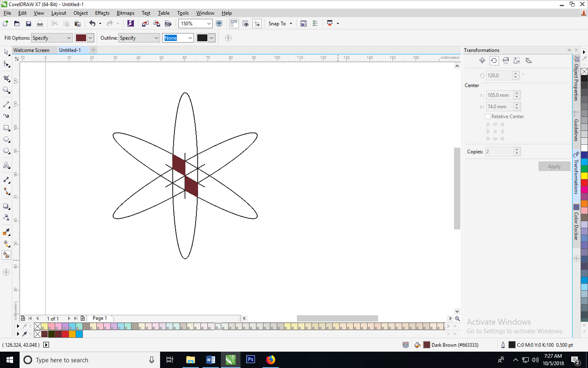Select the Crop tool in the toolbox
588x368 pixels.
pyautogui.click(x=6, y=78)
